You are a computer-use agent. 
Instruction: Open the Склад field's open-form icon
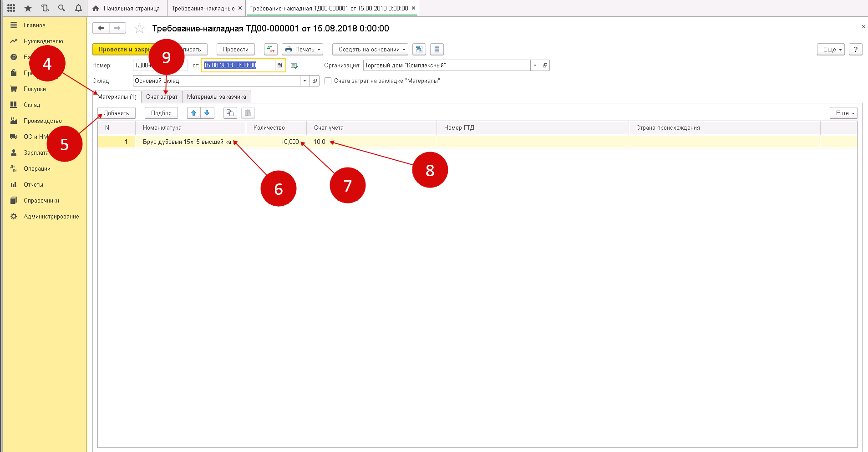[x=315, y=81]
